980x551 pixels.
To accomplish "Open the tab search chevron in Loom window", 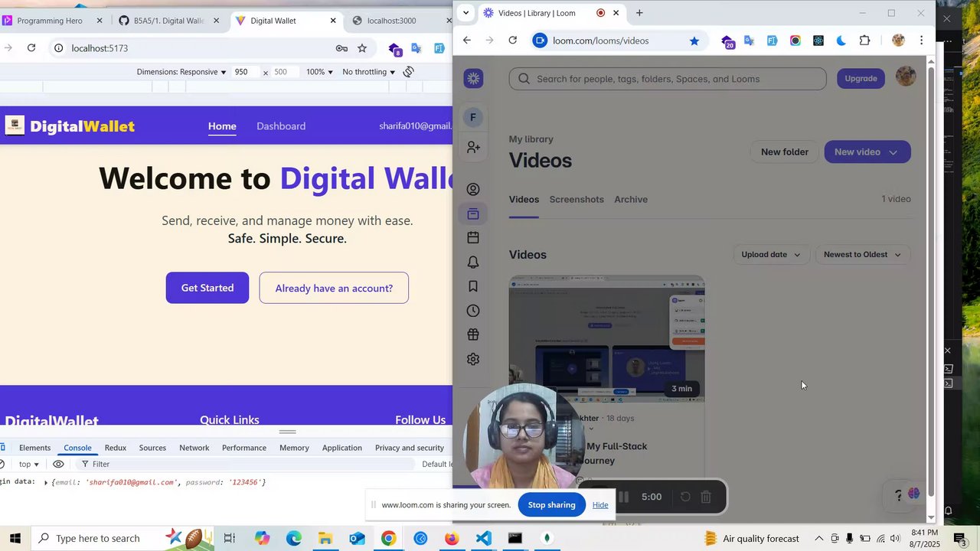I will (x=465, y=13).
